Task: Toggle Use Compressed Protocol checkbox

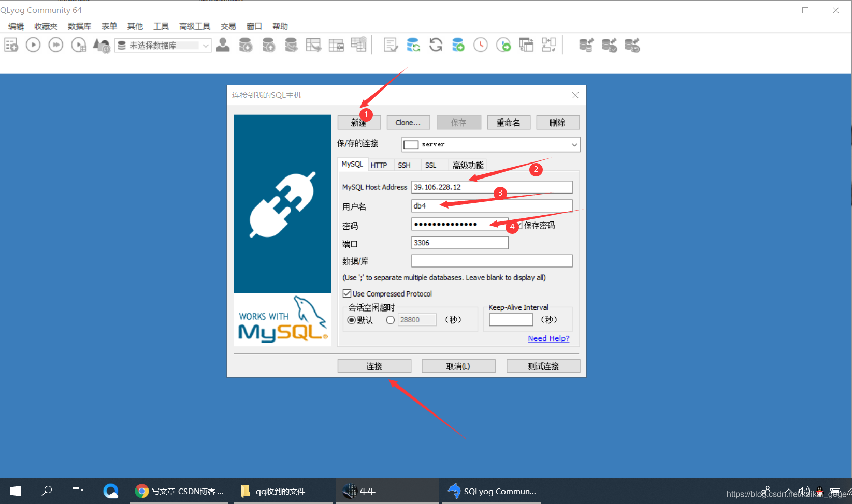Action: pos(347,293)
